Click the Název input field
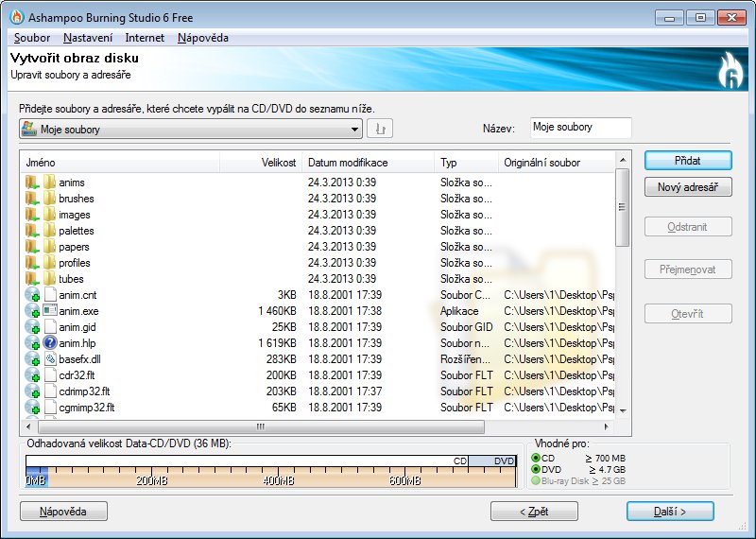This screenshot has height=539, width=756. click(x=581, y=128)
